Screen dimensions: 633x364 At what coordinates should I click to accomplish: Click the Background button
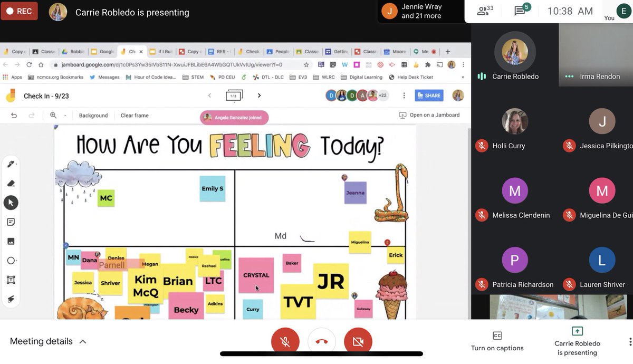point(93,115)
